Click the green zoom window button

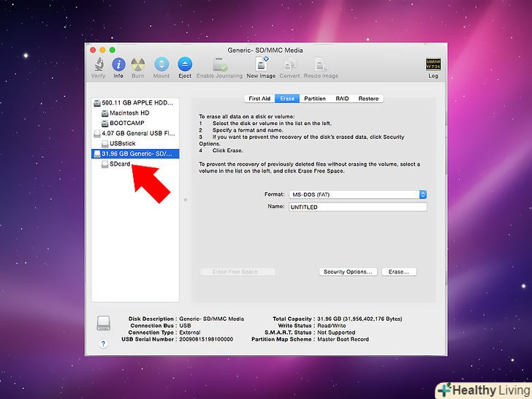click(113, 50)
